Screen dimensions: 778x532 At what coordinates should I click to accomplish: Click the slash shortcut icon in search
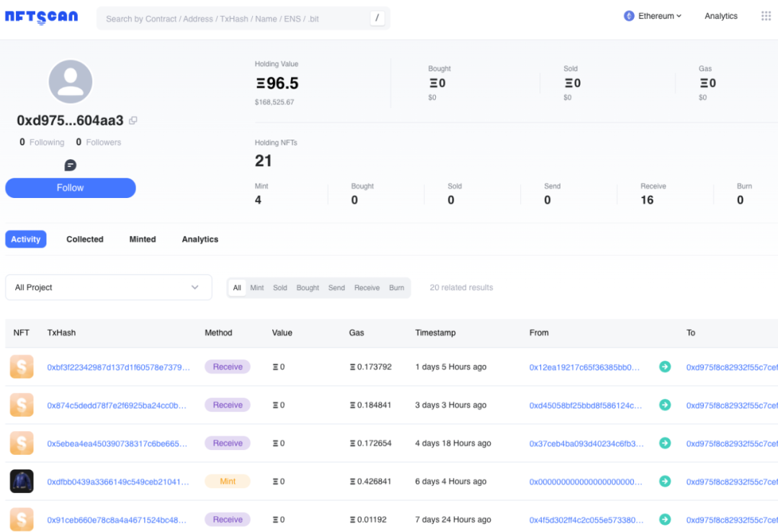(x=377, y=18)
